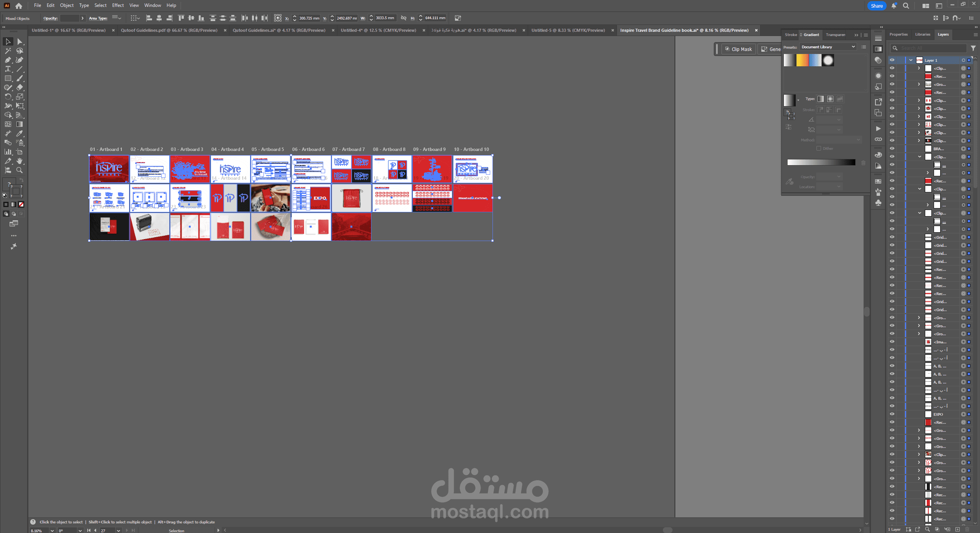Select the Hand tool
980x533 pixels.
point(20,161)
